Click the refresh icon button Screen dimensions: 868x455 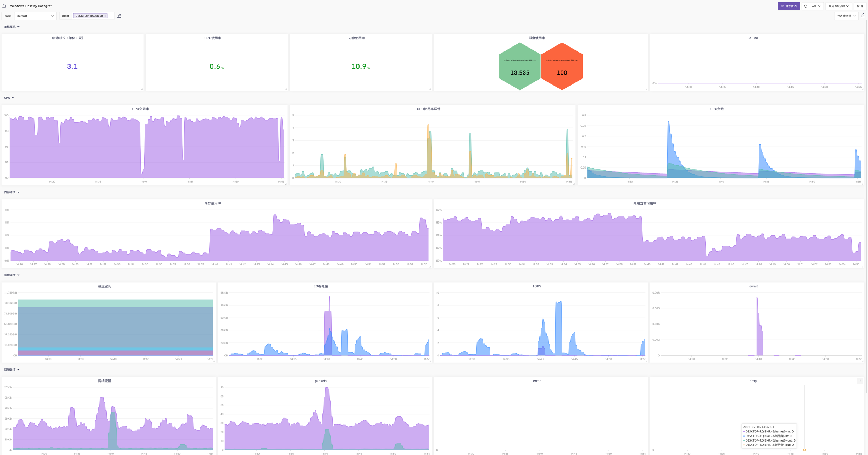[x=806, y=6]
